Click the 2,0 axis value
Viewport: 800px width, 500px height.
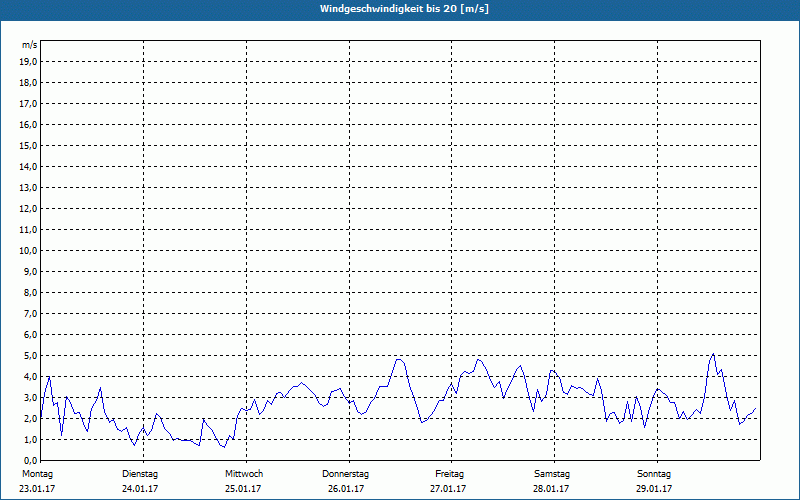click(x=30, y=418)
